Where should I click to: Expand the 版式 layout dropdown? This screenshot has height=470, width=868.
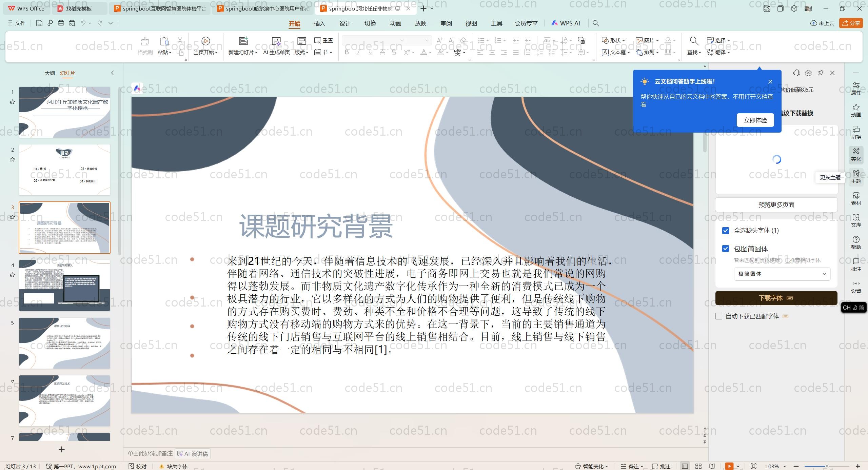pos(301,52)
